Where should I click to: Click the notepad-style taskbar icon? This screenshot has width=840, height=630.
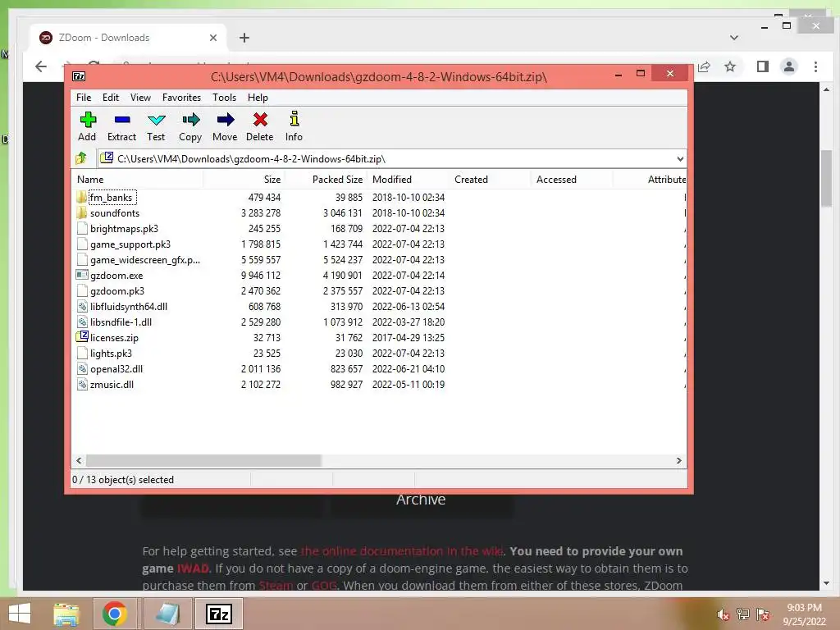pos(167,614)
